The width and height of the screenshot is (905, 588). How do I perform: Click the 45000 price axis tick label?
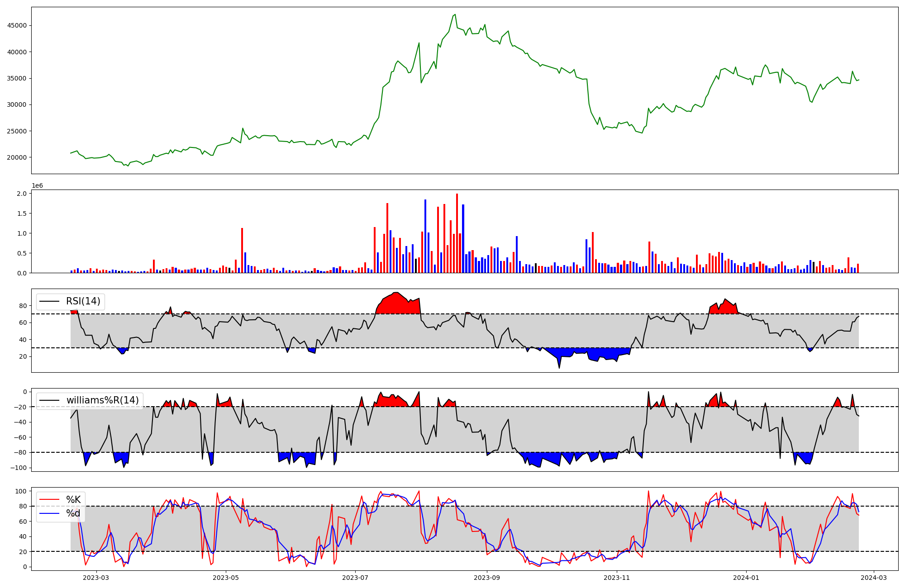[x=17, y=26]
